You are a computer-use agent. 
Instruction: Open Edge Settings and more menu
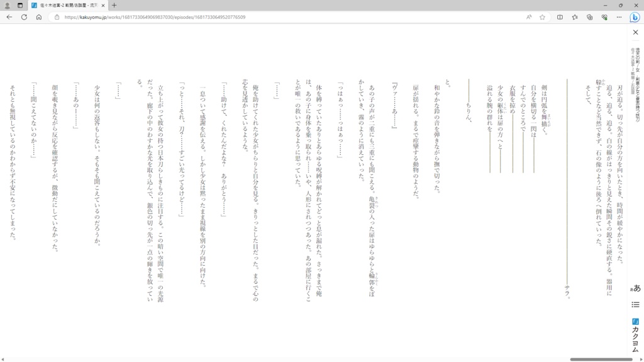(x=619, y=17)
